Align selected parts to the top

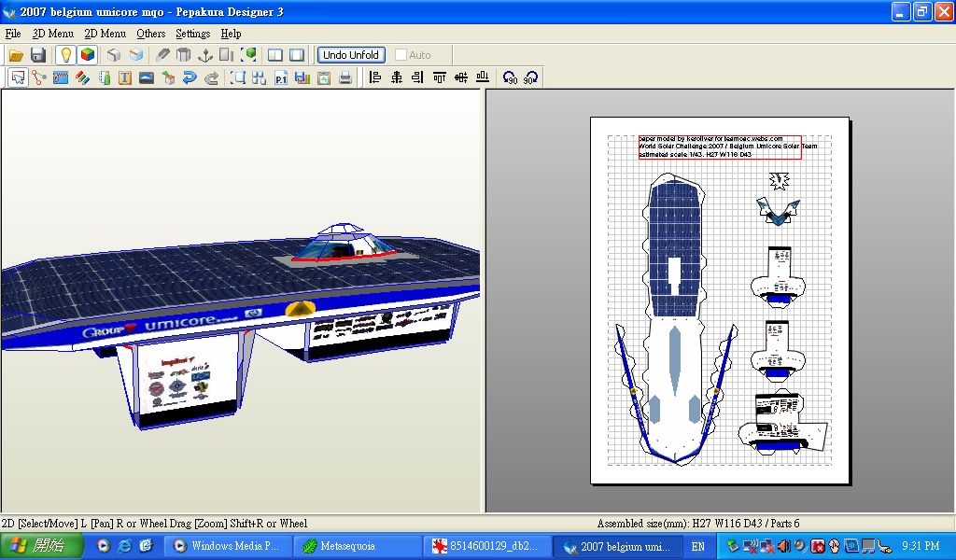point(440,77)
